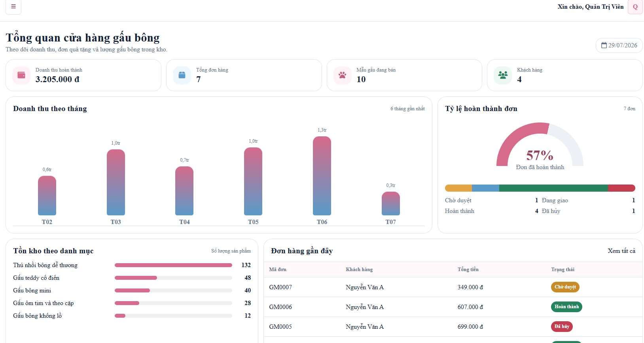Screen dimensions: 644x343
Task: Click the Đang giao legend label
Action: click(555, 200)
